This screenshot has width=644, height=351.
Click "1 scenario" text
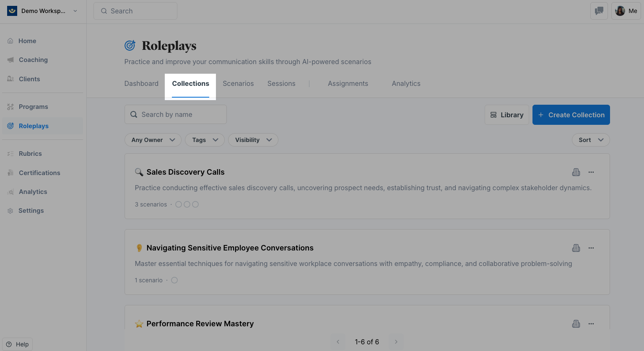149,280
